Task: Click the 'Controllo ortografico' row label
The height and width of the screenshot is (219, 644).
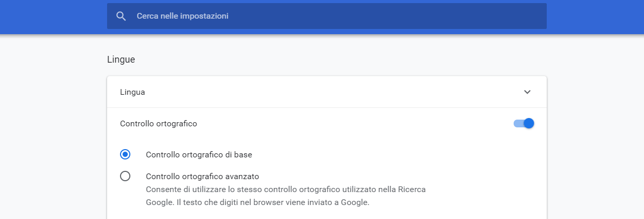Action: [158, 124]
